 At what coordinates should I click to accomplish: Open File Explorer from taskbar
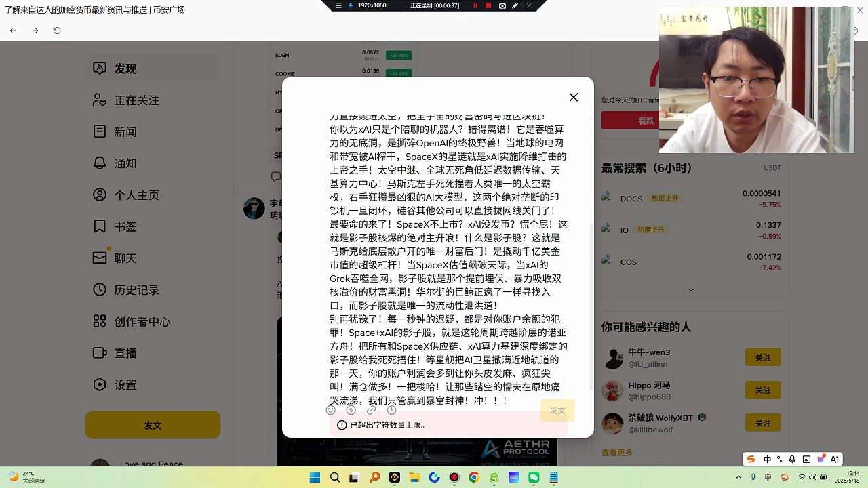[x=414, y=478]
